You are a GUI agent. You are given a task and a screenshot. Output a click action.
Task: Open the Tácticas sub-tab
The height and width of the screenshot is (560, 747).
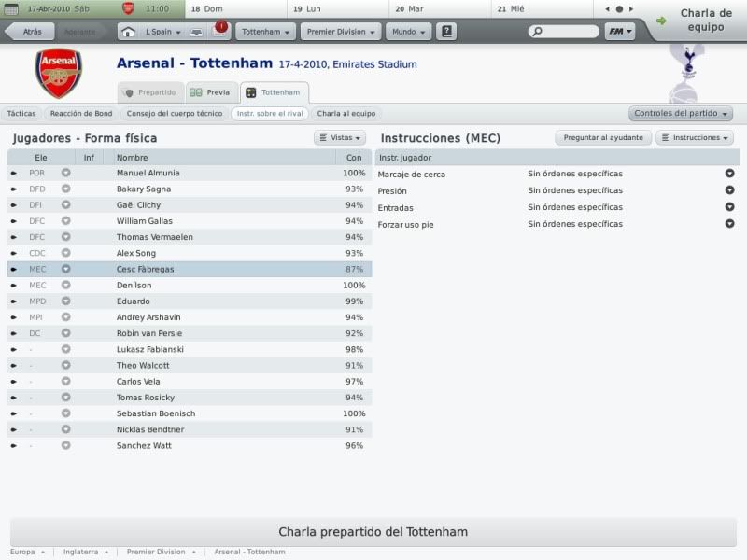pos(21,113)
